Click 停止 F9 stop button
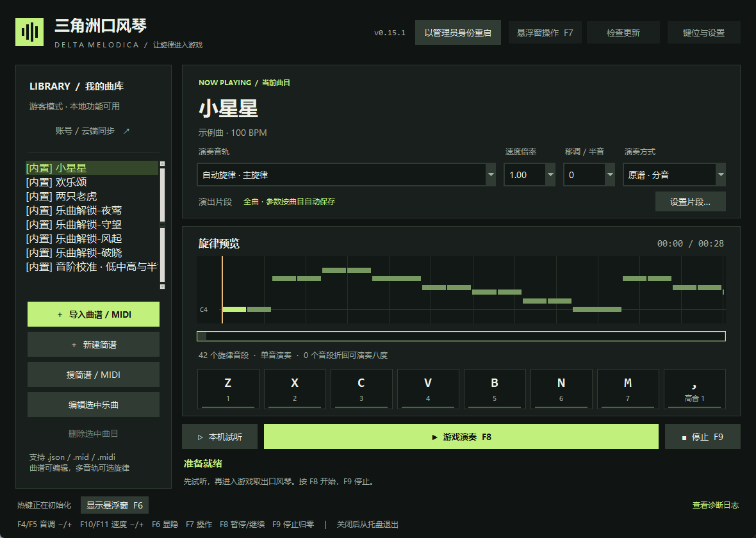This screenshot has width=756, height=538. 702,437
